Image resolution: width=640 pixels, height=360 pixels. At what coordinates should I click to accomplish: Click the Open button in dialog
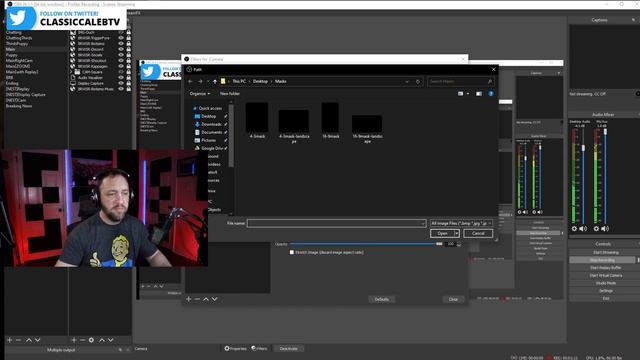tap(442, 233)
